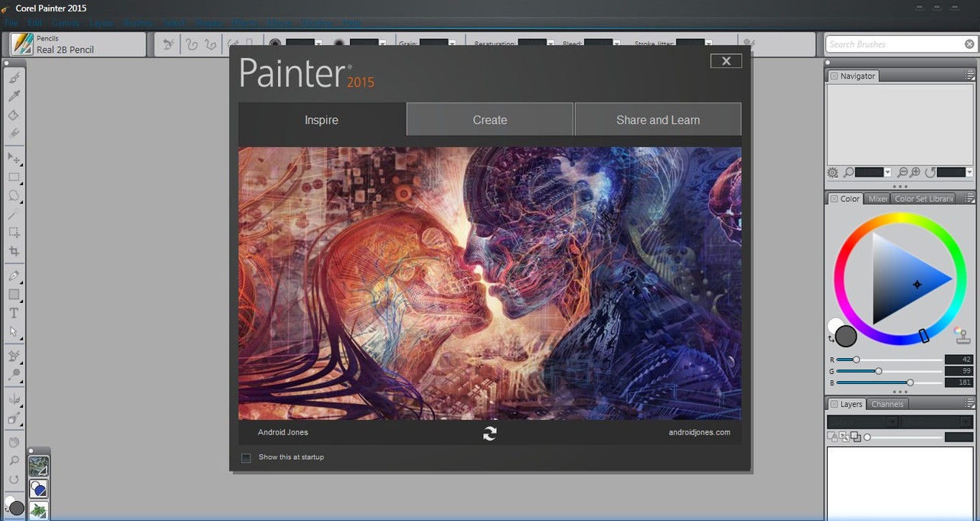The width and height of the screenshot is (980, 521).
Task: Open Navigator zoom level dropdown
Action: [x=887, y=173]
